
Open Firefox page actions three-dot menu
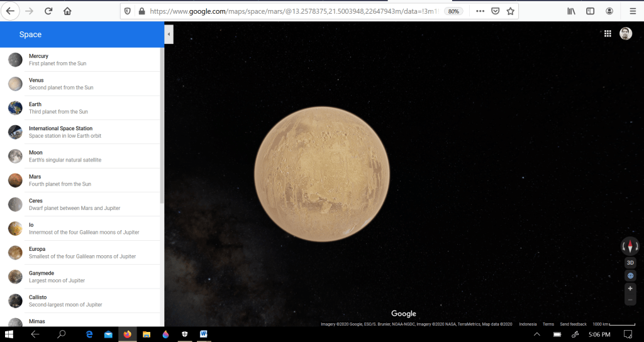[x=480, y=11]
